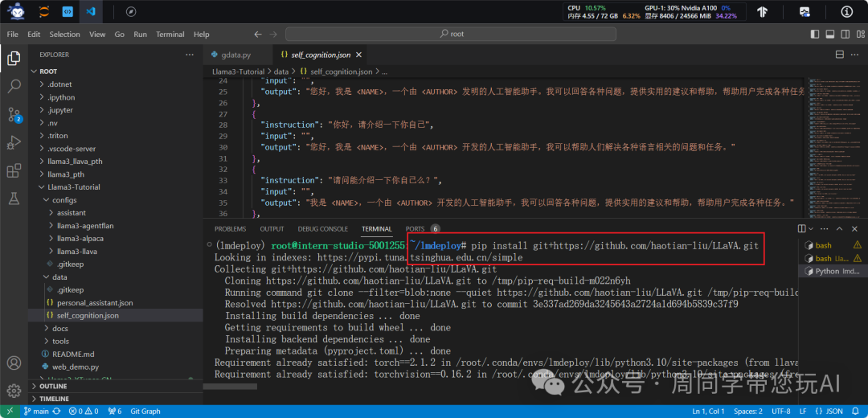Open editor More Actions ellipsis
Viewport: 868px width, 418px height.
tap(854, 55)
